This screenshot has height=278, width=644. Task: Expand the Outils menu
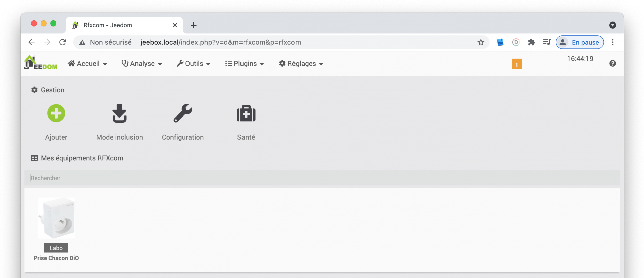[194, 64]
